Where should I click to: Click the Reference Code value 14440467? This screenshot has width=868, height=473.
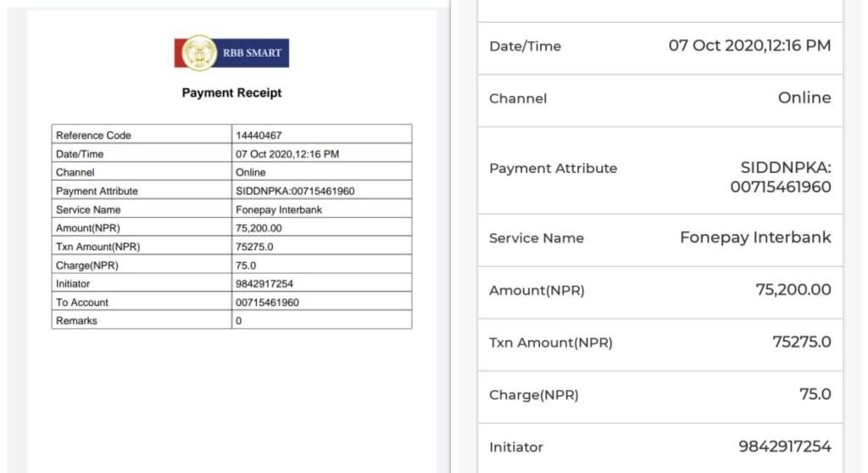259,135
